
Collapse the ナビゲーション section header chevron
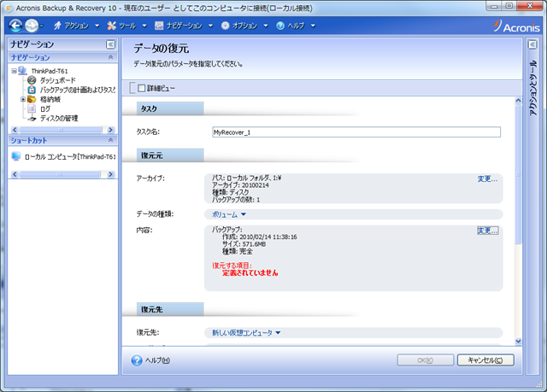[110, 57]
